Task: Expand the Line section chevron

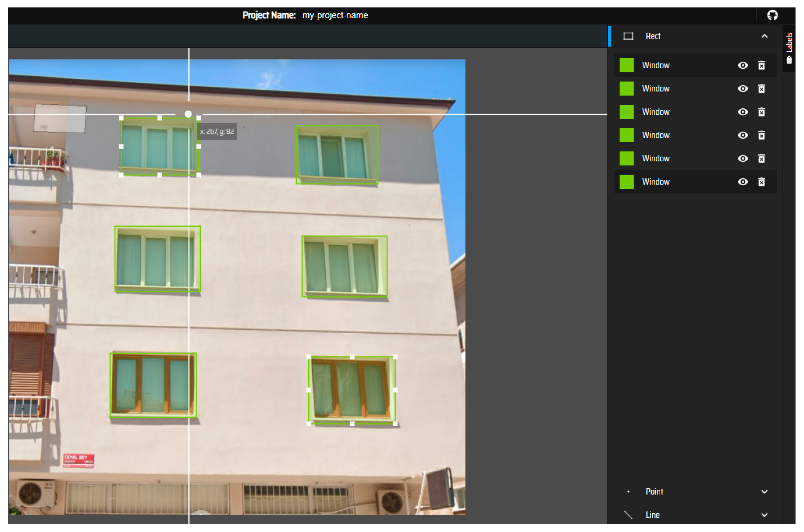Action: tap(764, 515)
